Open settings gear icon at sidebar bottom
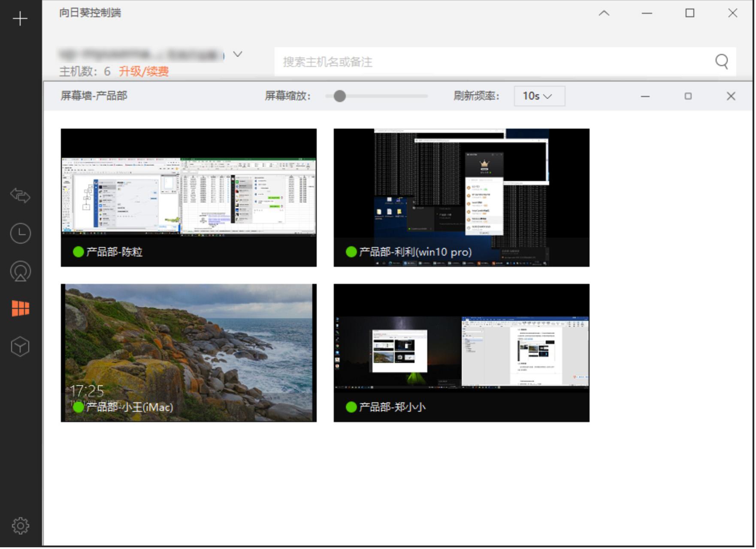 pyautogui.click(x=20, y=526)
